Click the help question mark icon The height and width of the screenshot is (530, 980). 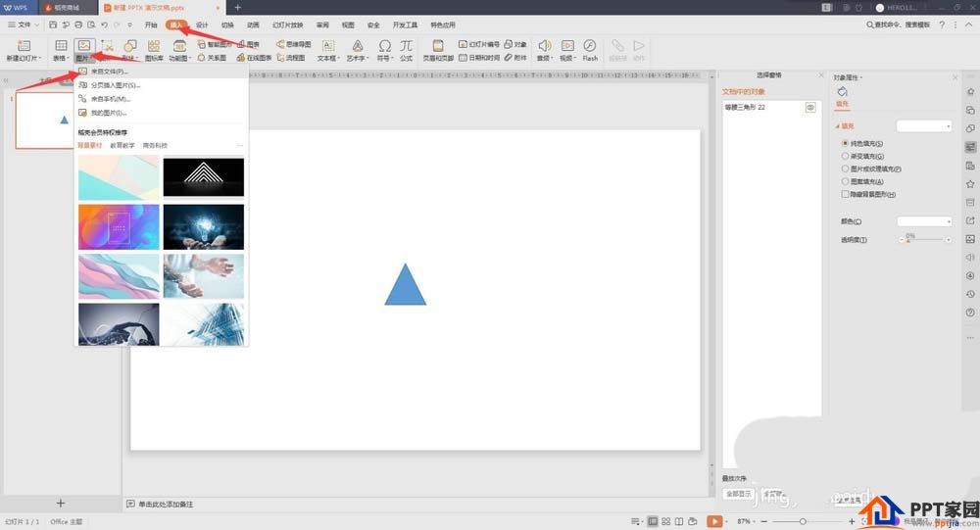tap(941, 25)
